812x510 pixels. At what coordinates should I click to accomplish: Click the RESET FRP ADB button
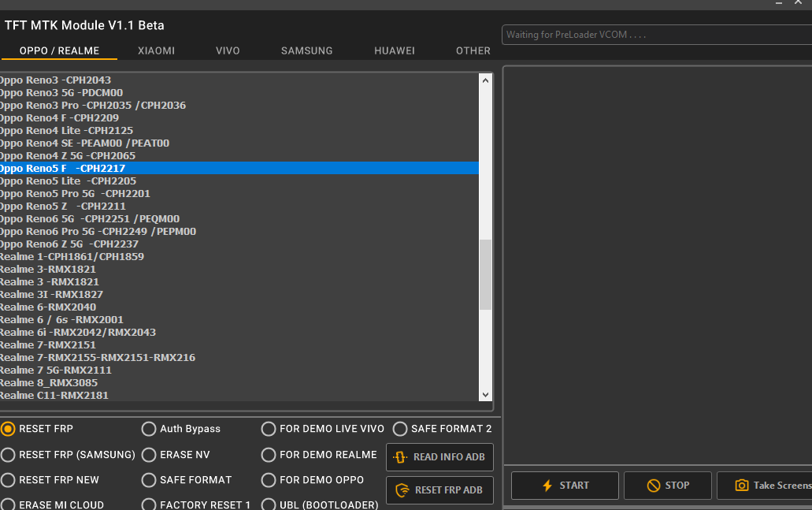439,490
